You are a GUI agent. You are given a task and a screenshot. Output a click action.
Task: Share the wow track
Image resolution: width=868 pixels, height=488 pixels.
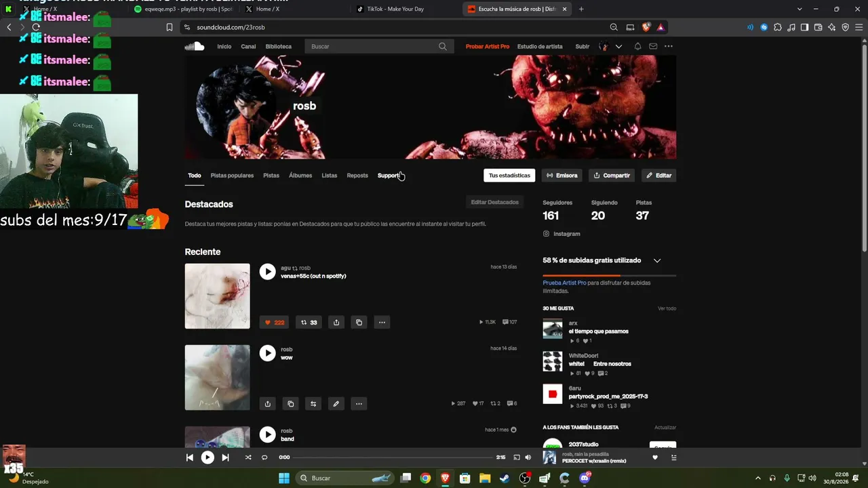tap(268, 404)
